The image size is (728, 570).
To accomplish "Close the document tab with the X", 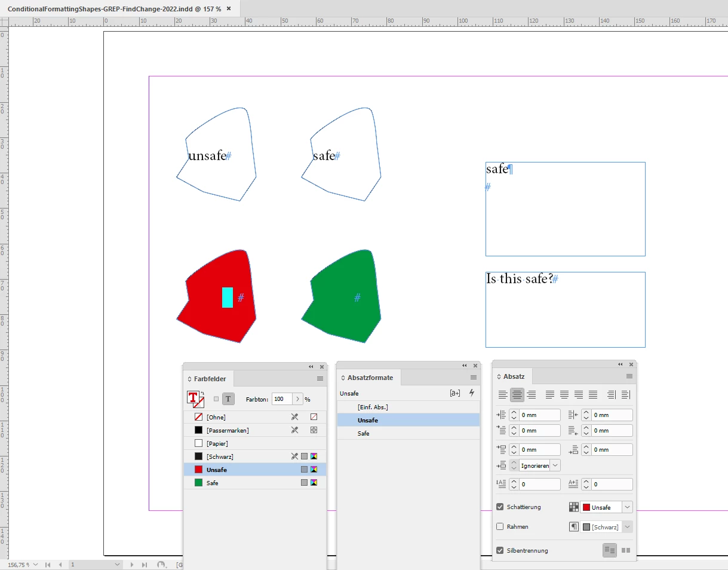I will coord(229,8).
